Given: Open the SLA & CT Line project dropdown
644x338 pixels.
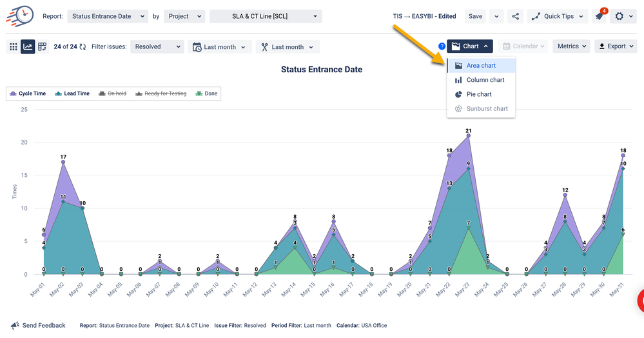Looking at the screenshot, I should coord(265,16).
